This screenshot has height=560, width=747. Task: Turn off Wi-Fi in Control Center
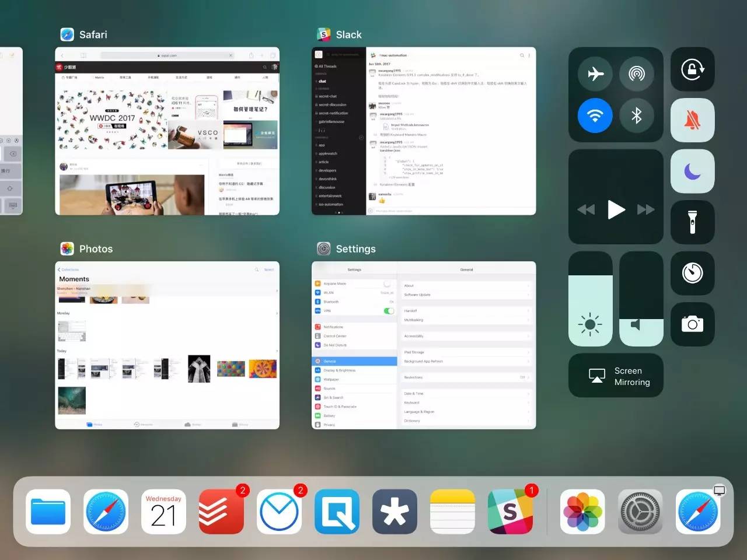pos(595,116)
